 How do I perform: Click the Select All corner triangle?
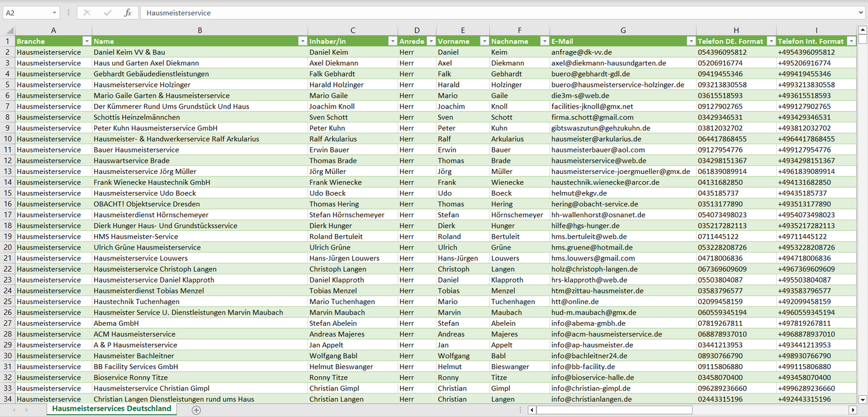[x=8, y=30]
